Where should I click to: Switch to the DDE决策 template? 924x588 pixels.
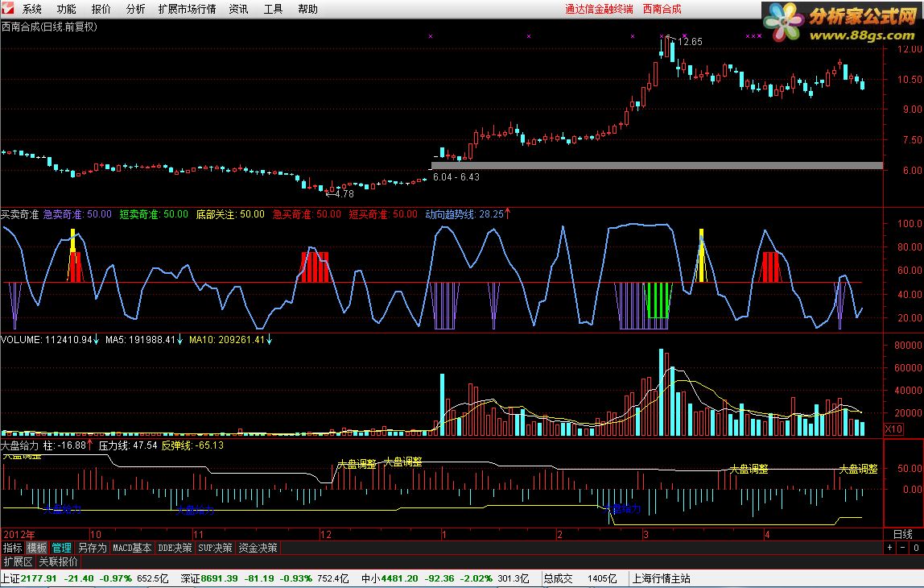[175, 548]
